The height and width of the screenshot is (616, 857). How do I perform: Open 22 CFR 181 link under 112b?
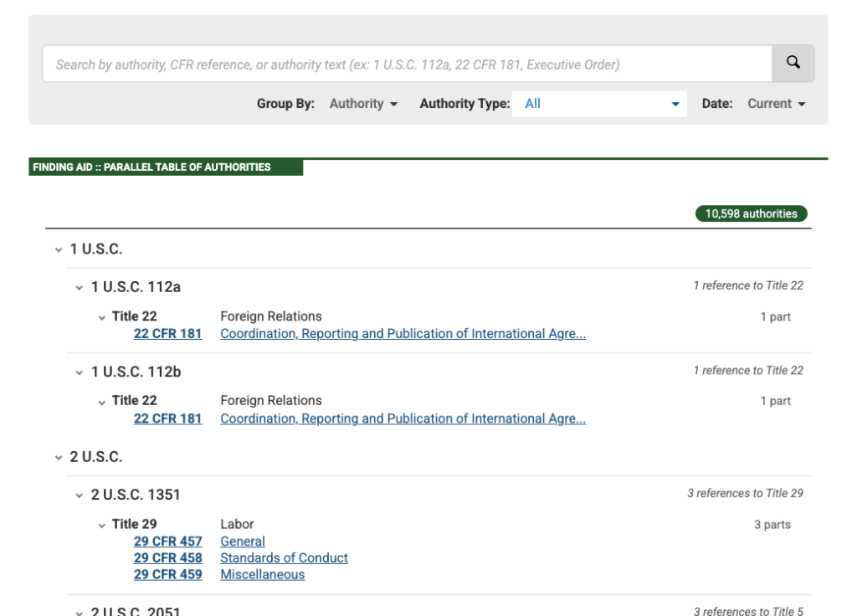pyautogui.click(x=167, y=418)
